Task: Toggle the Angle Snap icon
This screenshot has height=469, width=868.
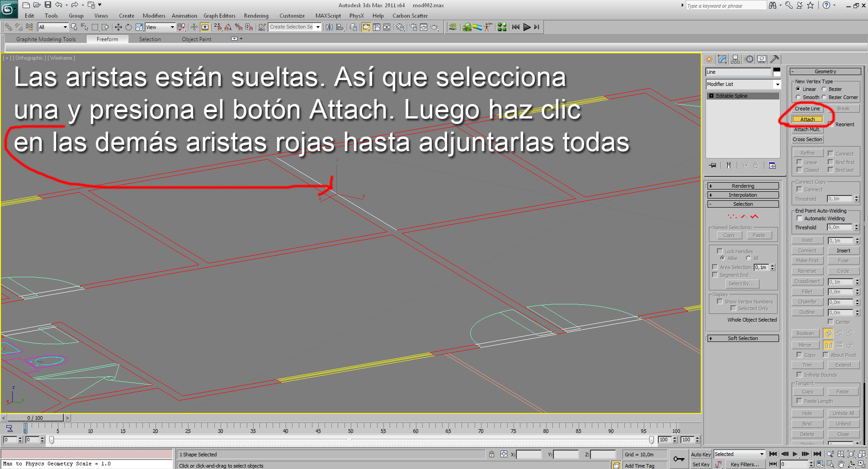Action: (x=228, y=27)
